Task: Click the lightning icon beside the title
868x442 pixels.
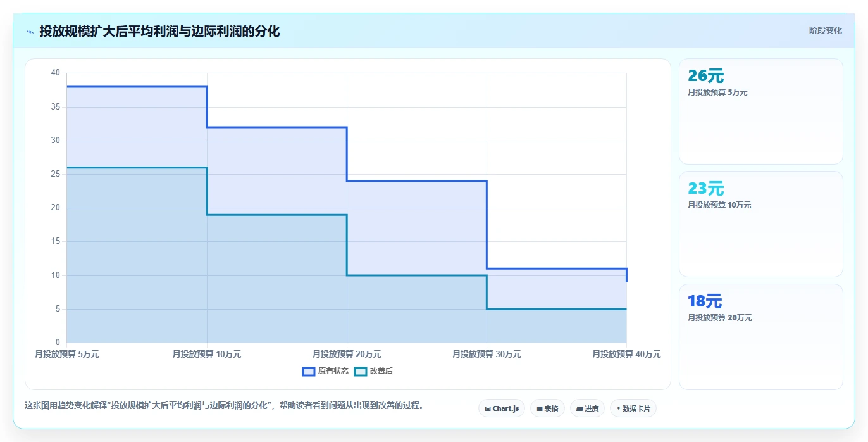Action: (30, 31)
